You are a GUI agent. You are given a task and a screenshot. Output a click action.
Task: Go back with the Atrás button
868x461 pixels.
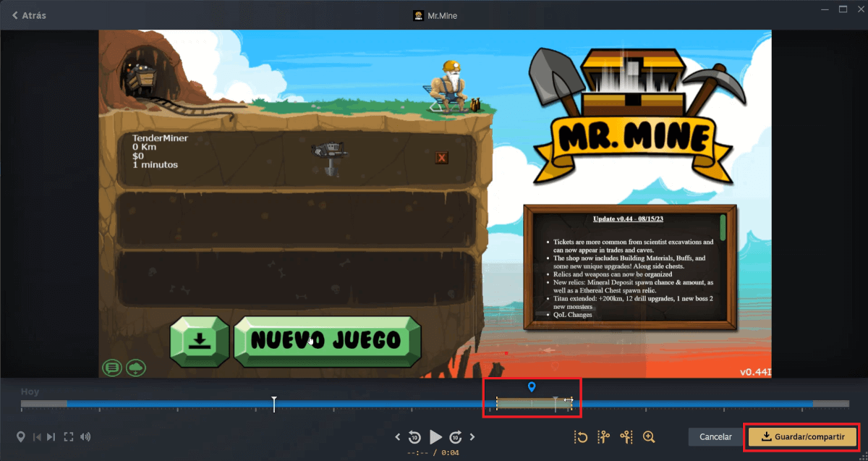pyautogui.click(x=29, y=15)
